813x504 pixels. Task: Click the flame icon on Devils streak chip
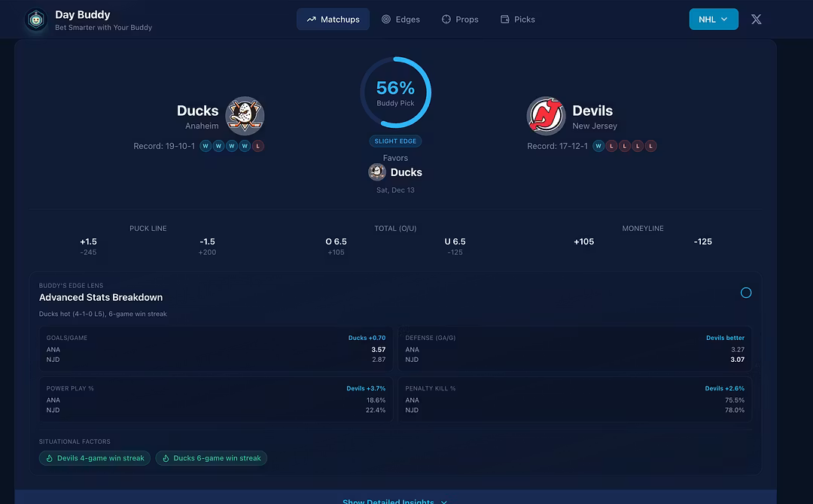[x=49, y=458]
